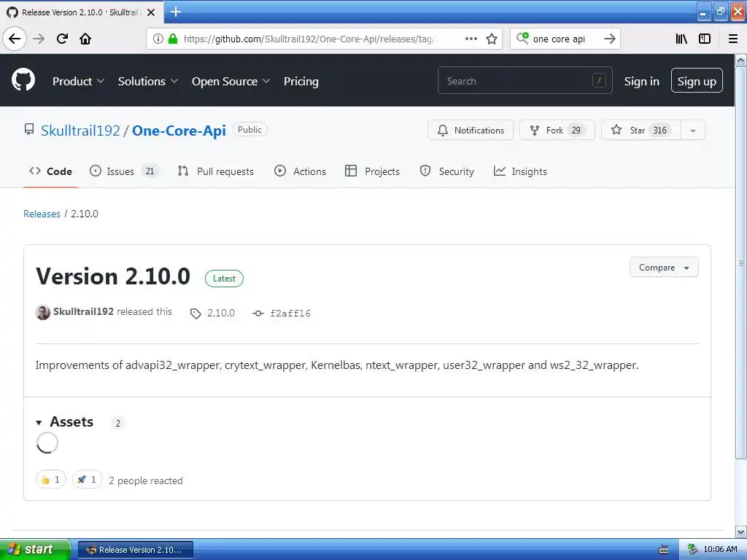747x560 pixels.
Task: Expand the Solutions dropdown menu
Action: click(147, 82)
